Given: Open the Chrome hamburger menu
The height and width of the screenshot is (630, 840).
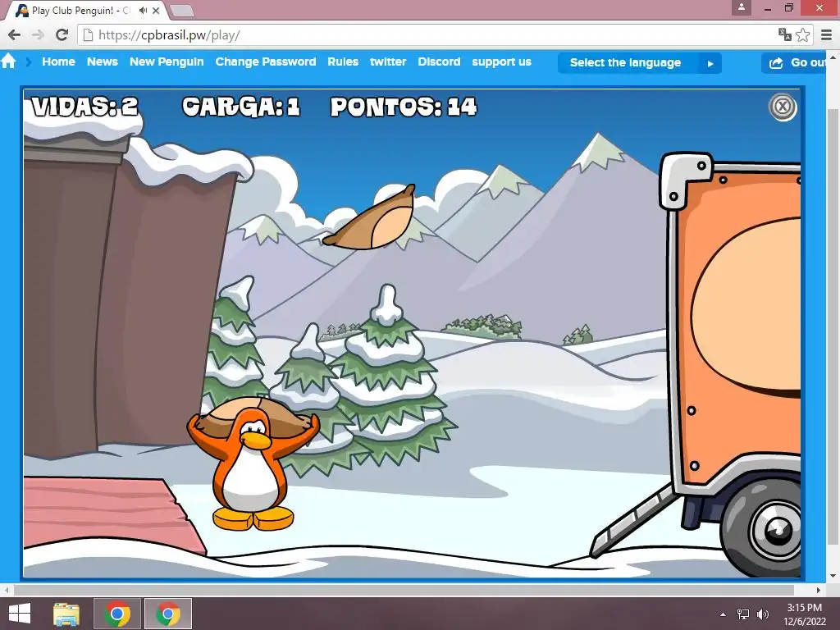Looking at the screenshot, I should (x=826, y=34).
